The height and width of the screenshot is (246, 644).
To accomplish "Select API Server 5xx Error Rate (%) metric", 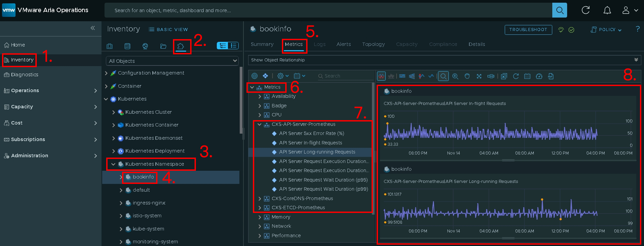I will tap(311, 133).
